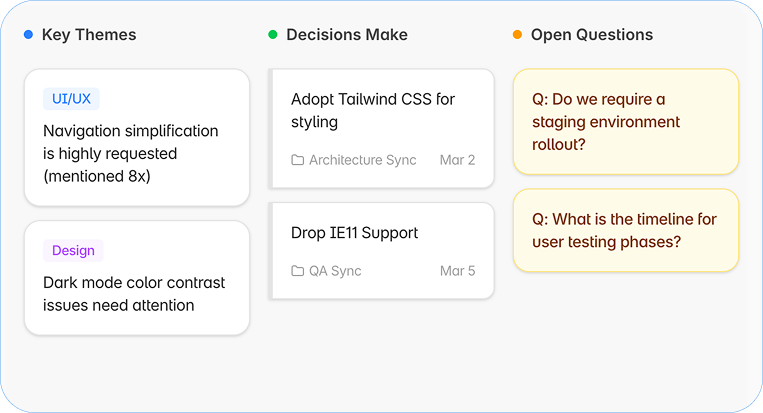The width and height of the screenshot is (763, 413).
Task: Click the QA Sync meeting link
Action: point(335,270)
